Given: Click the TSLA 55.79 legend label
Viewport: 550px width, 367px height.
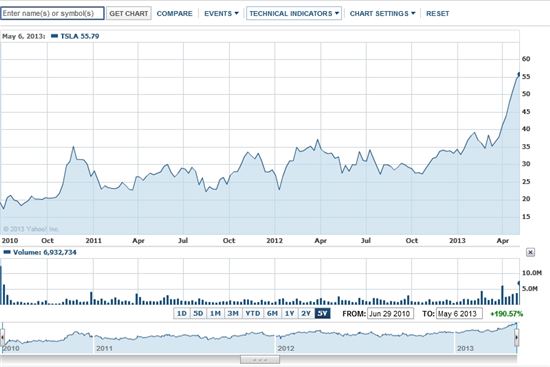Looking at the screenshot, I should (x=80, y=36).
